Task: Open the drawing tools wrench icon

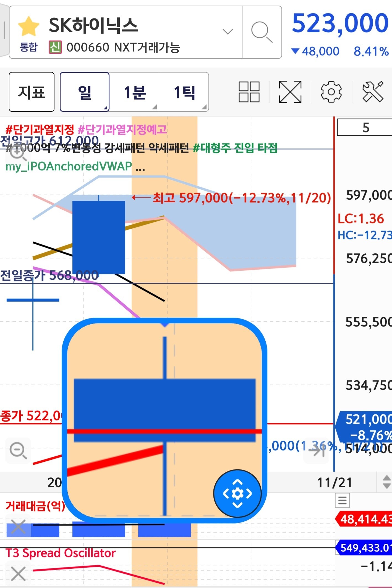Action: pos(373,92)
